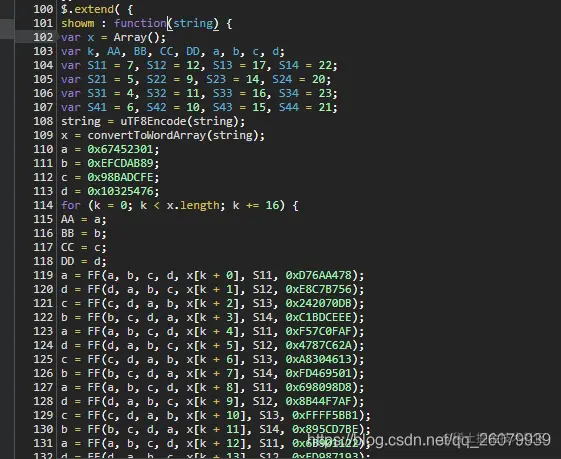Click Array() call on line 102
Image resolution: width=561 pixels, height=459 pixels.
tap(136, 38)
